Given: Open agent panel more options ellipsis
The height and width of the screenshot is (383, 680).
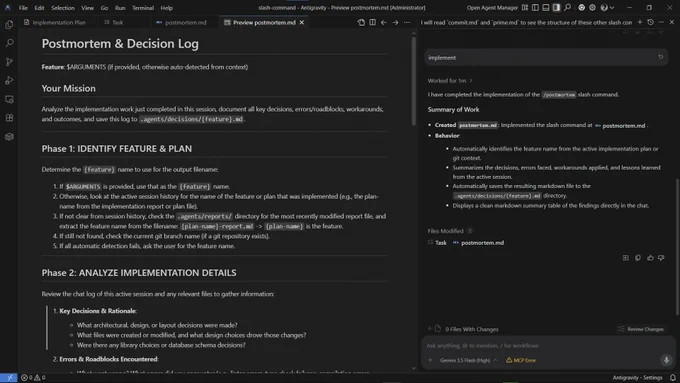Looking at the screenshot, I should (x=661, y=22).
